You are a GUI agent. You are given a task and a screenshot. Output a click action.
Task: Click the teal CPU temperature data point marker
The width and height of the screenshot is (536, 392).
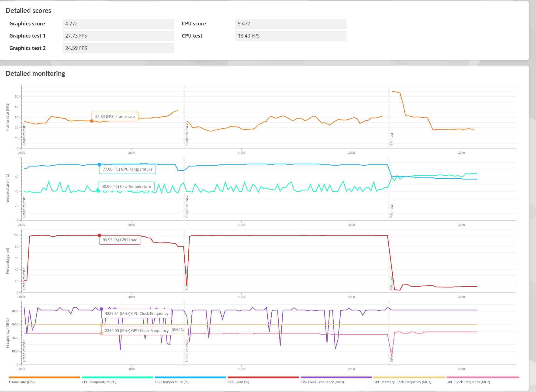coord(98,191)
